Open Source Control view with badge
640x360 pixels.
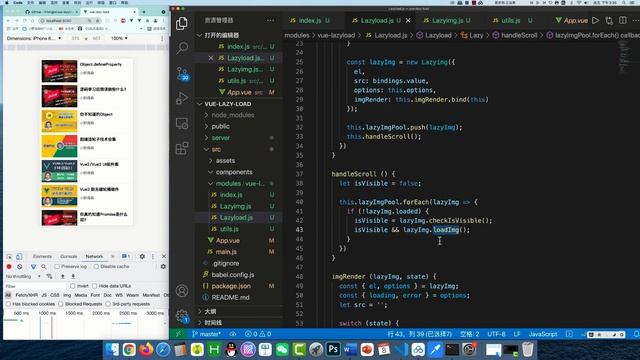tap(182, 73)
